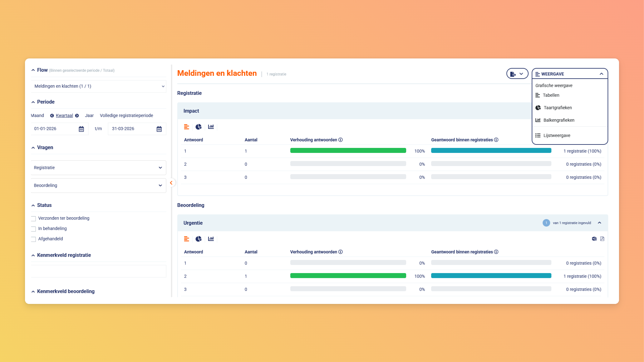Expand the Registratie questions dropdown
The width and height of the screenshot is (644, 362).
[98, 168]
